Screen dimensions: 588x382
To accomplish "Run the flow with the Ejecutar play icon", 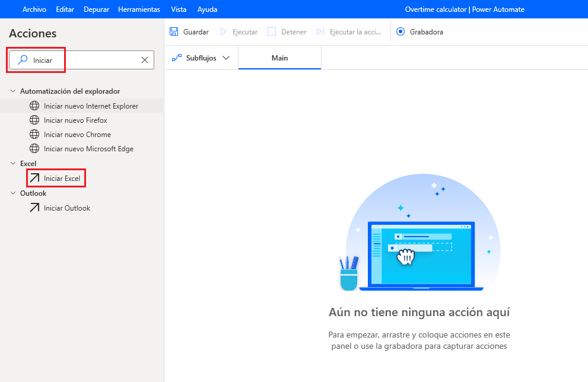I will tap(223, 31).
